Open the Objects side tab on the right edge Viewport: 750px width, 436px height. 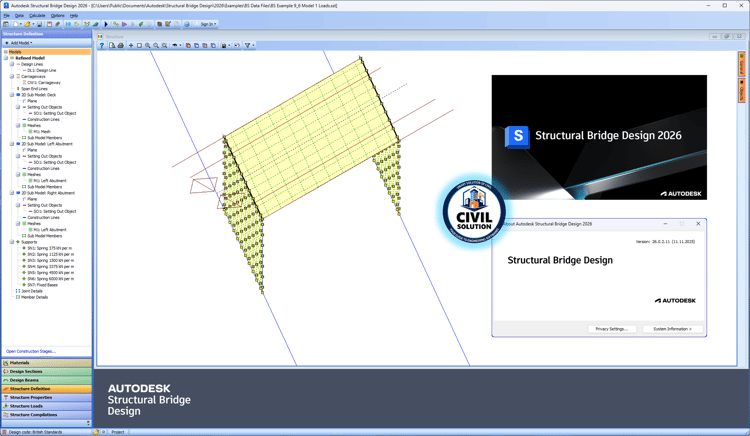pyautogui.click(x=741, y=90)
